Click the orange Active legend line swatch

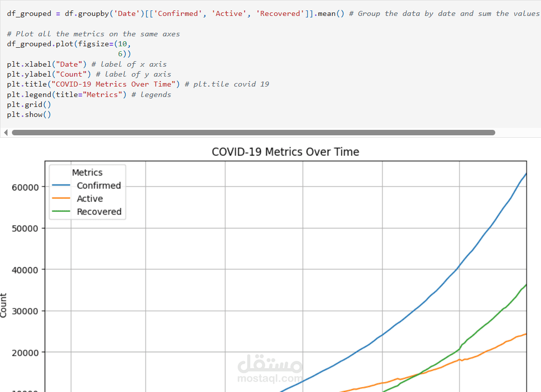click(61, 198)
